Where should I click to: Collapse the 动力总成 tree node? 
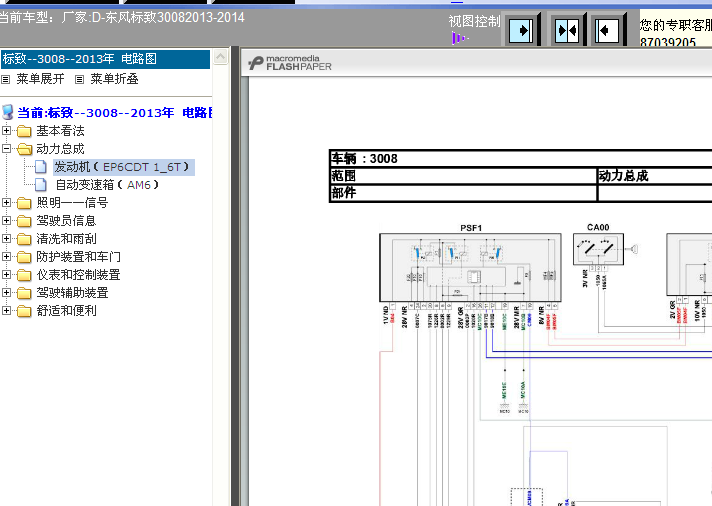[x=6, y=149]
